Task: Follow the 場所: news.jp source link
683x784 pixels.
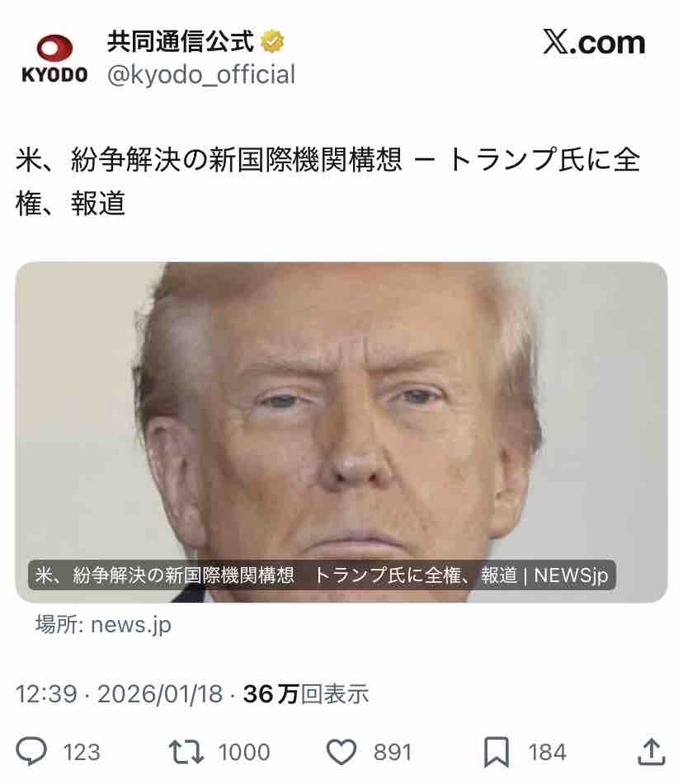Action: [103, 625]
